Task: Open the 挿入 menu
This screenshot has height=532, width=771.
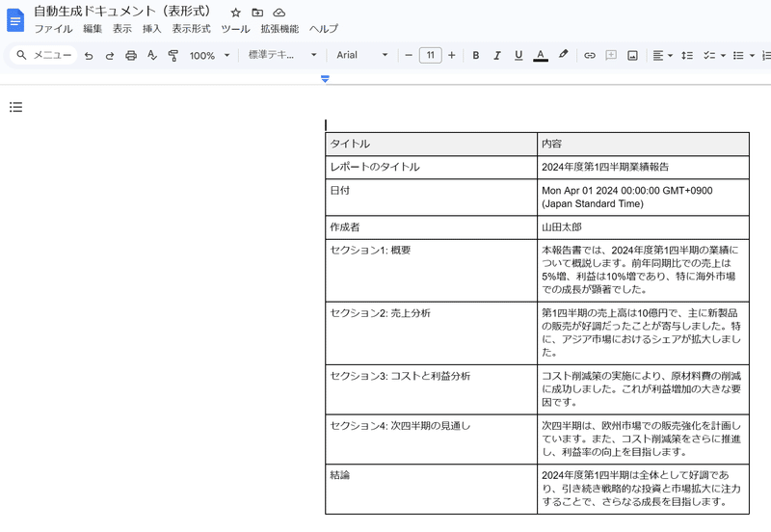Action: pyautogui.click(x=152, y=29)
